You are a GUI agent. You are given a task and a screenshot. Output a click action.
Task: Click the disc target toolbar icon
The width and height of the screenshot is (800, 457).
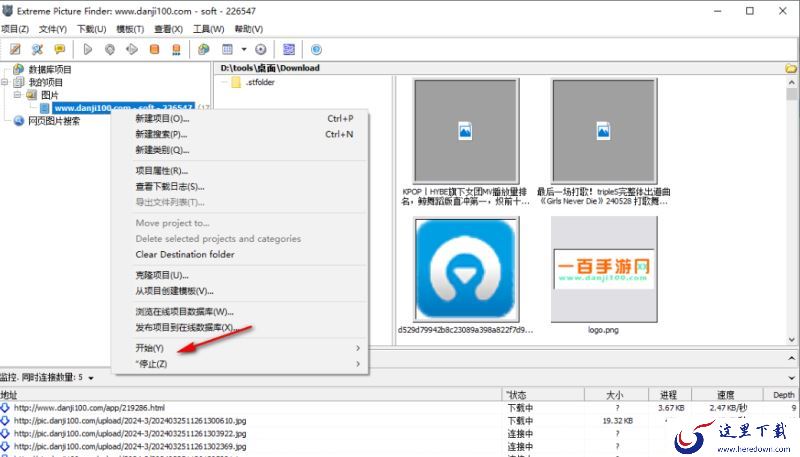point(261,49)
